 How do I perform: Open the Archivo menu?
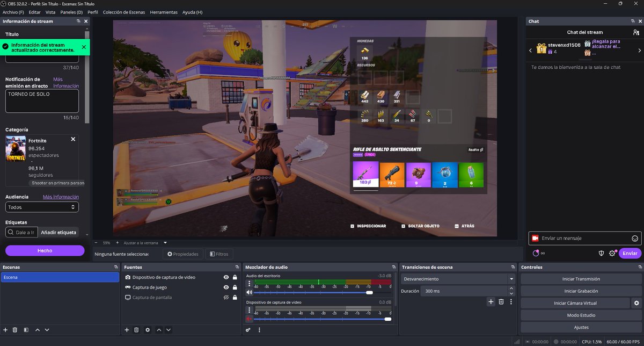pos(13,12)
